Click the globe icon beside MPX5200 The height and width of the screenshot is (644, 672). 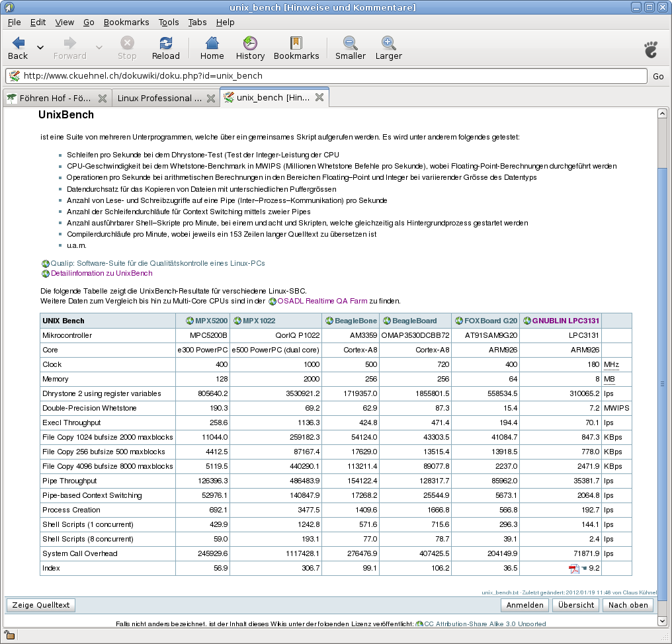[189, 321]
